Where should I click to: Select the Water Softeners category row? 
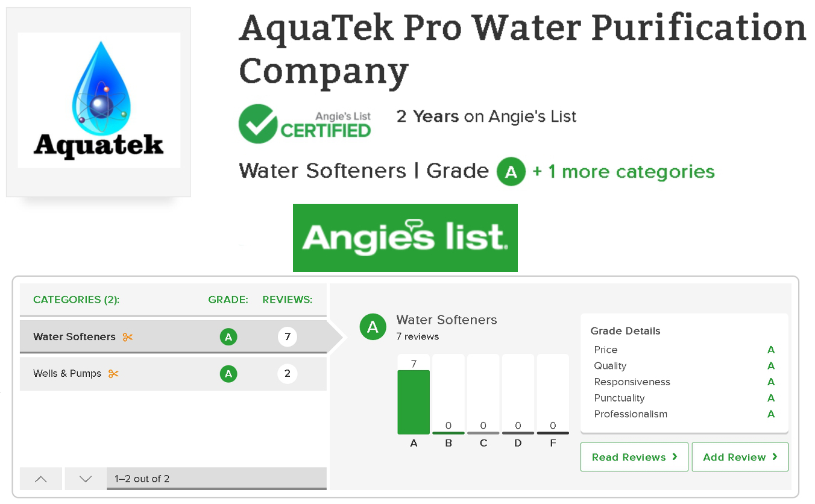tap(173, 336)
